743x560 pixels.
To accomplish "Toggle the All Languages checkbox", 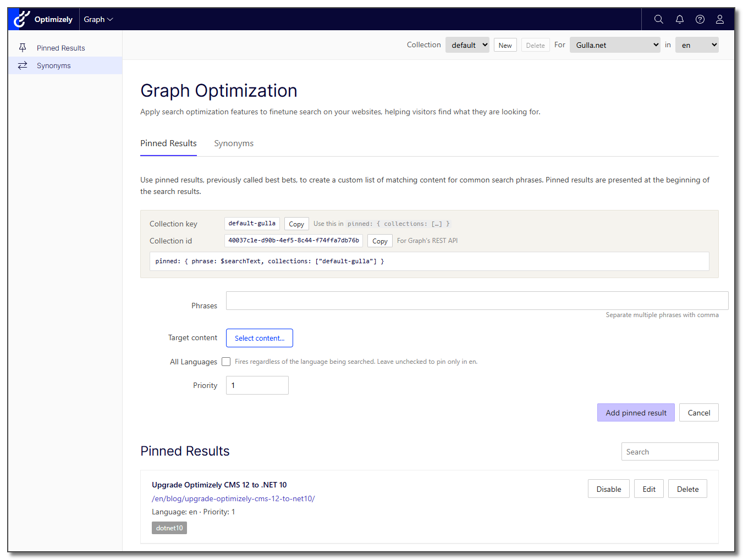I will pyautogui.click(x=226, y=362).
